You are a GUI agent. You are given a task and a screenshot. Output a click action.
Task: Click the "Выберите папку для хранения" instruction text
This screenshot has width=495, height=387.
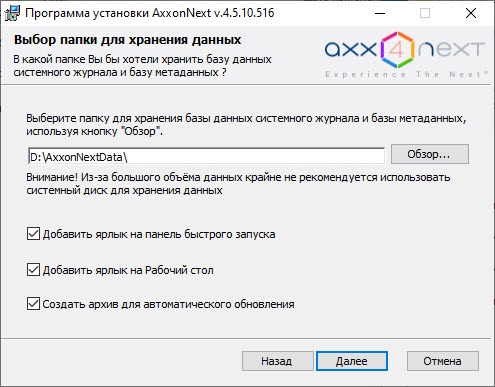(104, 118)
